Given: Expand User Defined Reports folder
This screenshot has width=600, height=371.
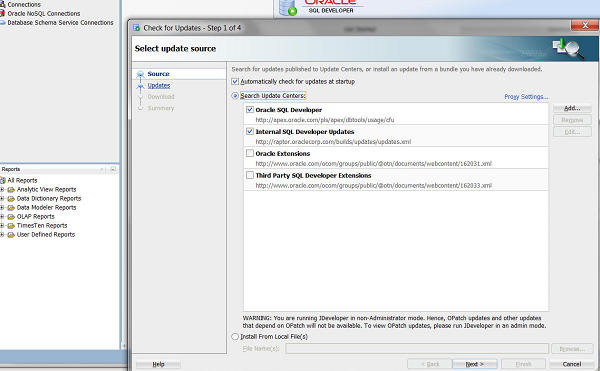Looking at the screenshot, I should 2,235.
